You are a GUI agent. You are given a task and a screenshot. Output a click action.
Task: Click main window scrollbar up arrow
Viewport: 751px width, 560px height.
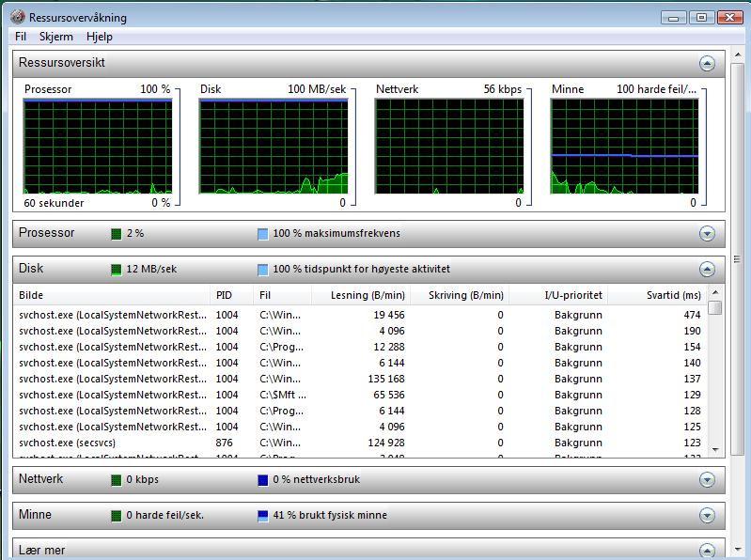tap(738, 56)
